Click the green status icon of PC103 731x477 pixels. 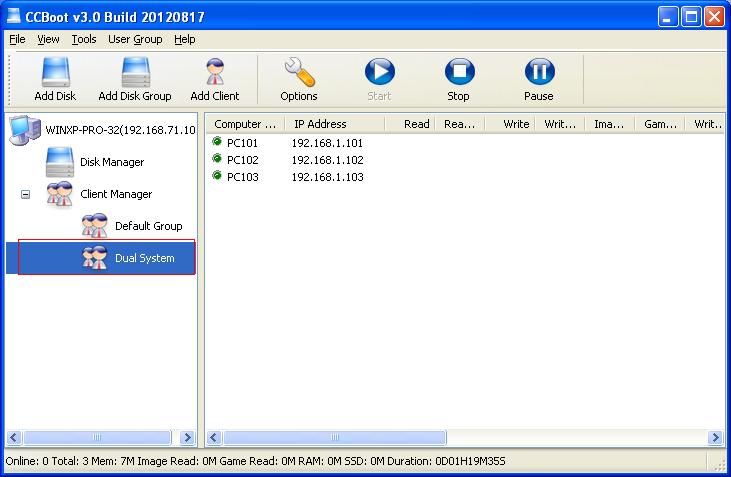(x=217, y=175)
